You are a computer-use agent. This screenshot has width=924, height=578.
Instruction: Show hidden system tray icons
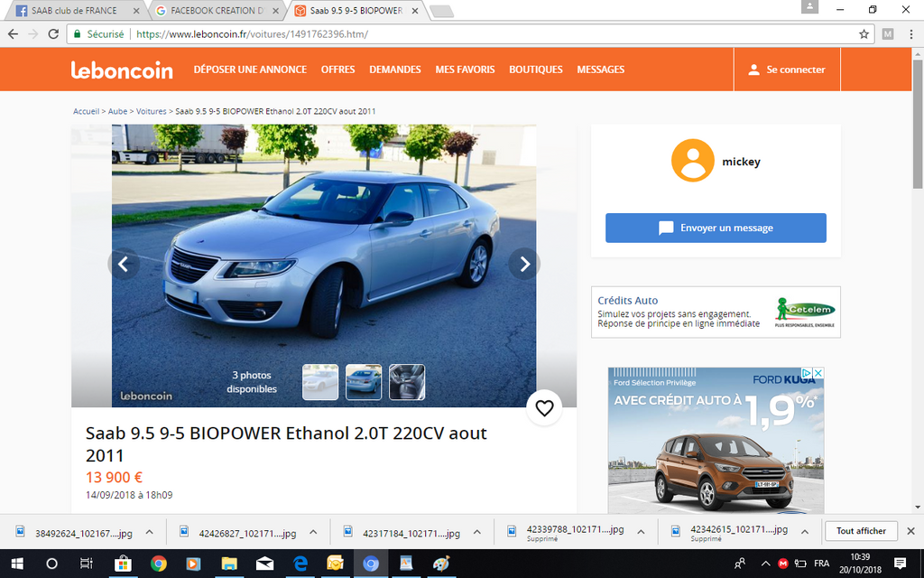point(765,564)
